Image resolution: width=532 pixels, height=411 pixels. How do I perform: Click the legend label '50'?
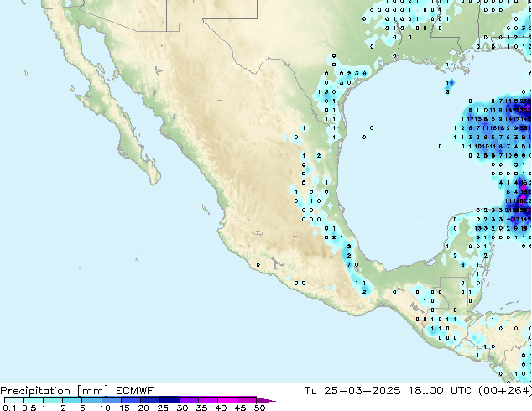pyautogui.click(x=260, y=408)
